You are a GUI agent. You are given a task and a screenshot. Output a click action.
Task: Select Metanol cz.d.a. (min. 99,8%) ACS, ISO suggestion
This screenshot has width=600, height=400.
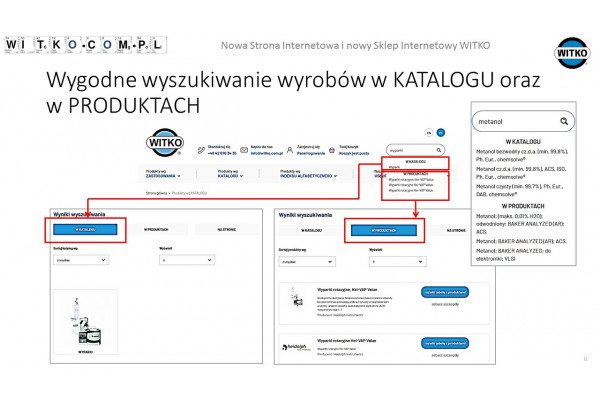(x=521, y=173)
